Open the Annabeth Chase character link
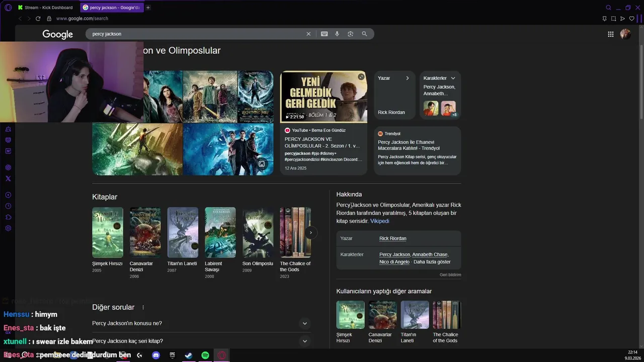The width and height of the screenshot is (644, 362). point(430,254)
